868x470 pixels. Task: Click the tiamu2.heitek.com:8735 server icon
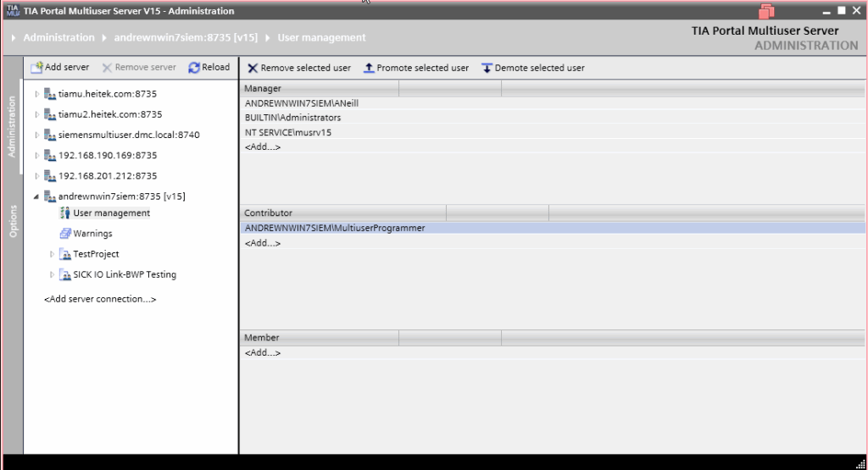click(50, 114)
